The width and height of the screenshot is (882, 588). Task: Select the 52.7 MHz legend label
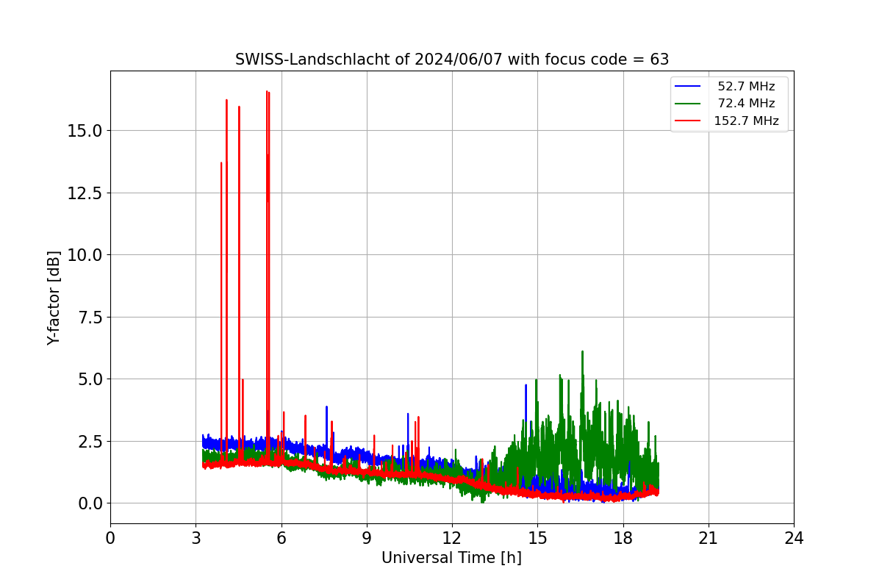(746, 87)
